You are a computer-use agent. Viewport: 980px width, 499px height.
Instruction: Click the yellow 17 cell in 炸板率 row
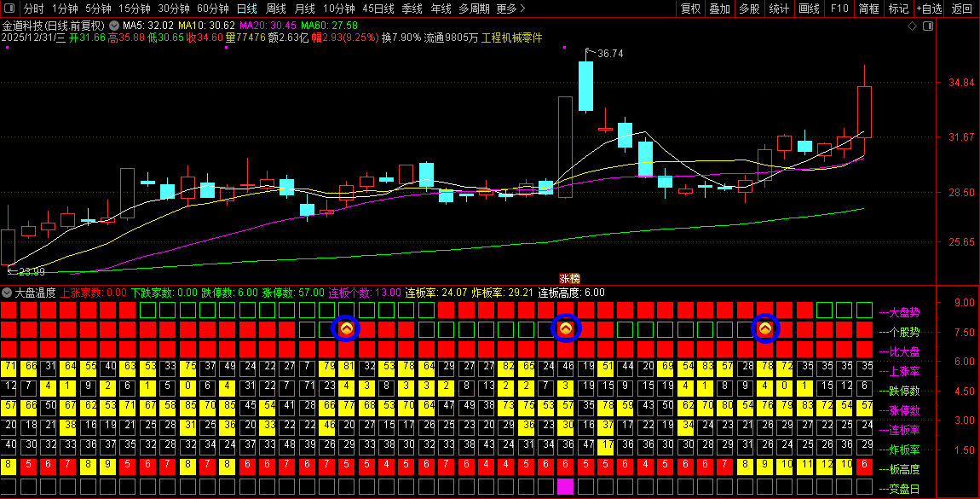(605, 447)
